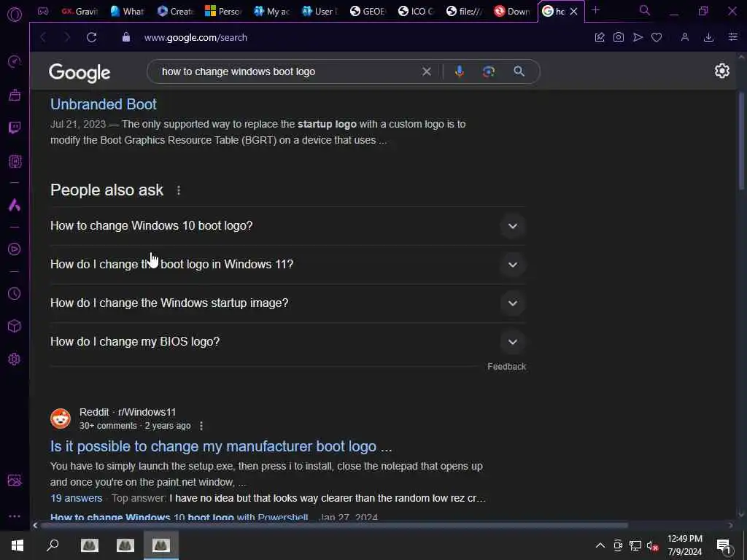Open History clock icon in sidebar
The width and height of the screenshot is (747, 560).
[15, 293]
